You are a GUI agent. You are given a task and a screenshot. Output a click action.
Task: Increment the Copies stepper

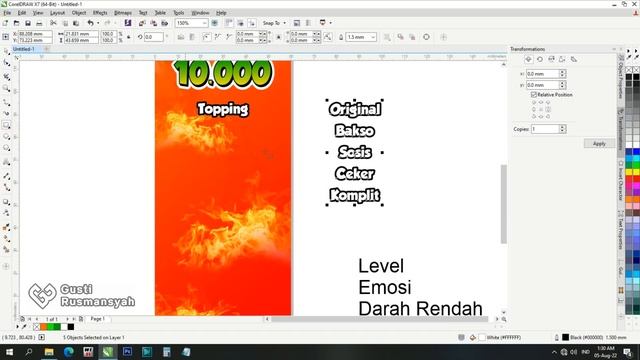click(562, 127)
